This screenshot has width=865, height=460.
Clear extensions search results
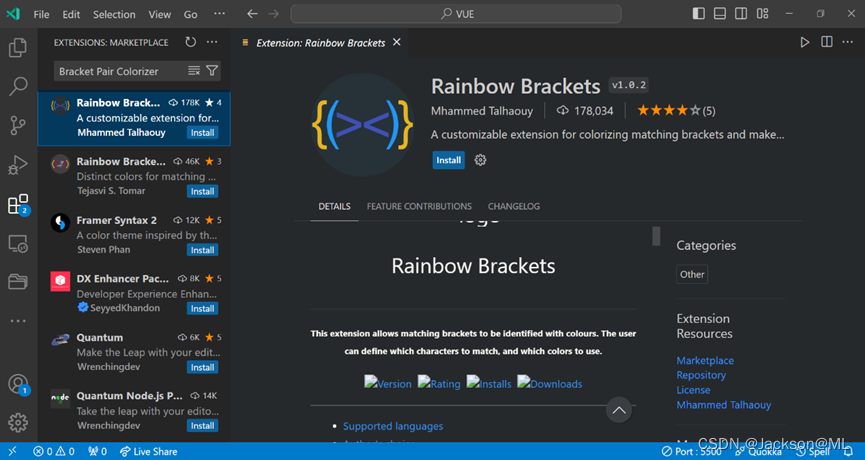click(x=194, y=71)
